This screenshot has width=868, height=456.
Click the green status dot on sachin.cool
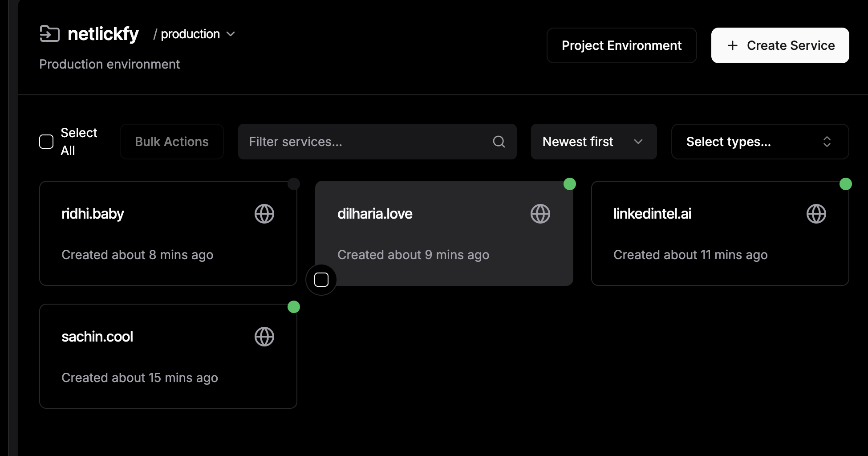(x=294, y=307)
